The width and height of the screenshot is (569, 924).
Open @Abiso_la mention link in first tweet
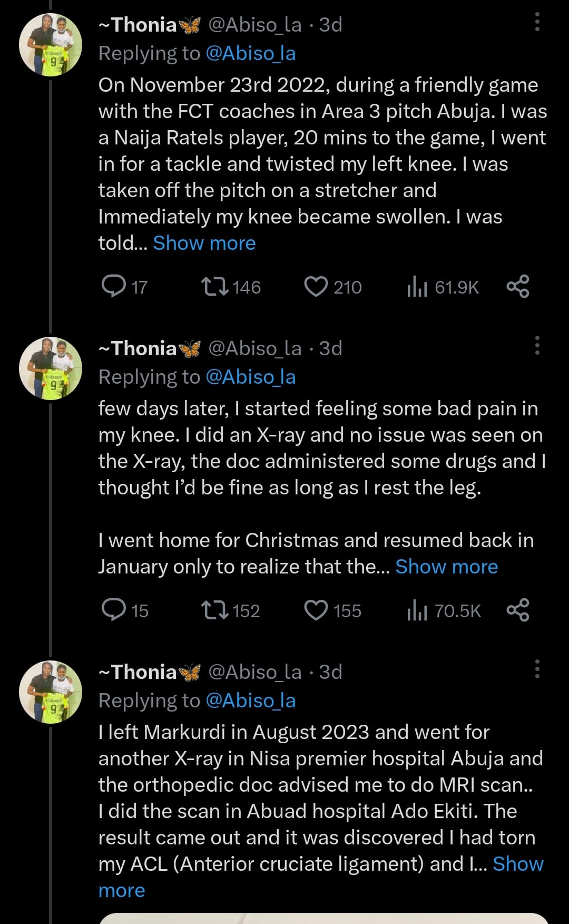pos(251,54)
